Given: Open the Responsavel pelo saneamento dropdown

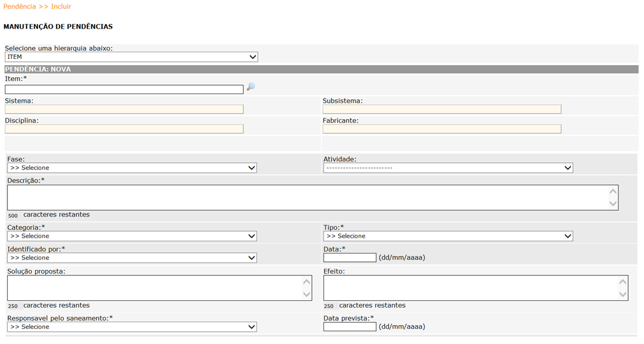Looking at the screenshot, I should [x=132, y=327].
